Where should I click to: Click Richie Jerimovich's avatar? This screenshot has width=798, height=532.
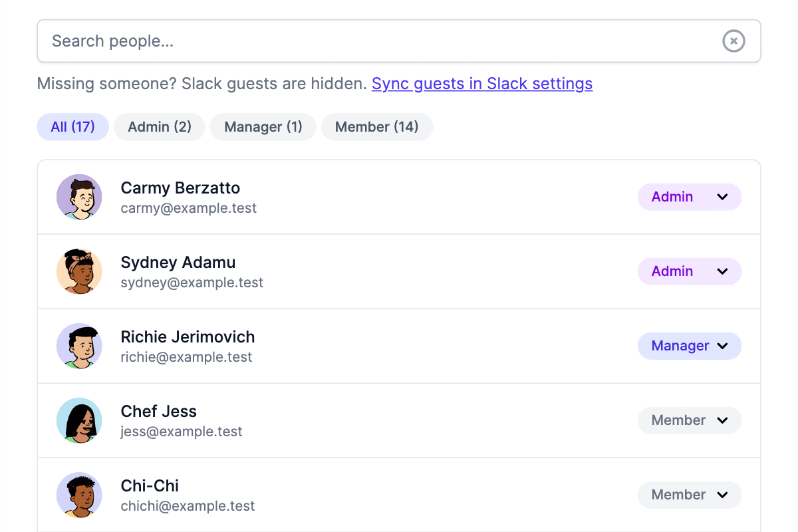tap(79, 346)
